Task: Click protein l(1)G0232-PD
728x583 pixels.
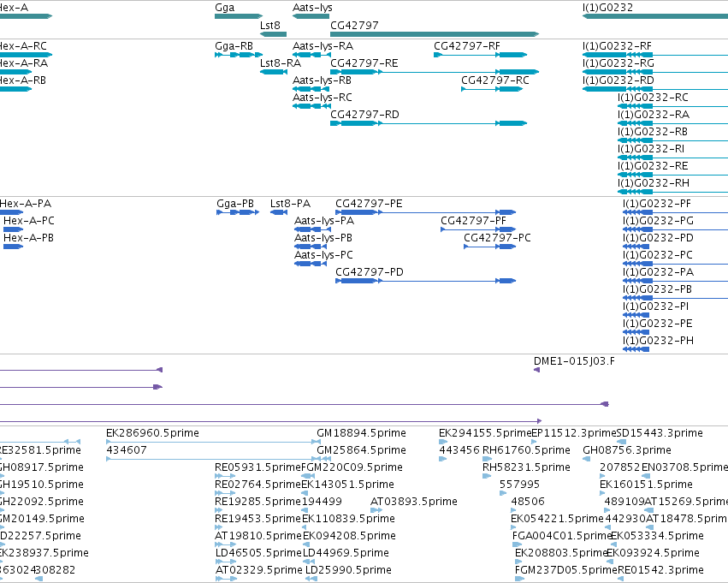Action: point(636,247)
